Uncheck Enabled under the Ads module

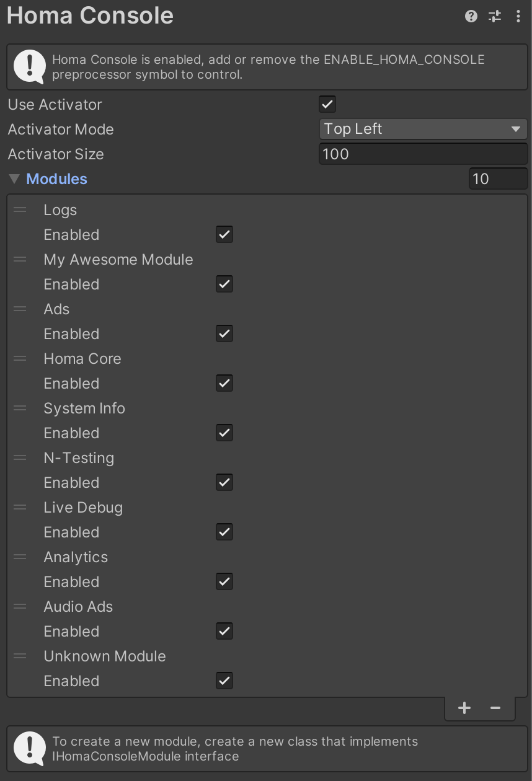tap(224, 334)
